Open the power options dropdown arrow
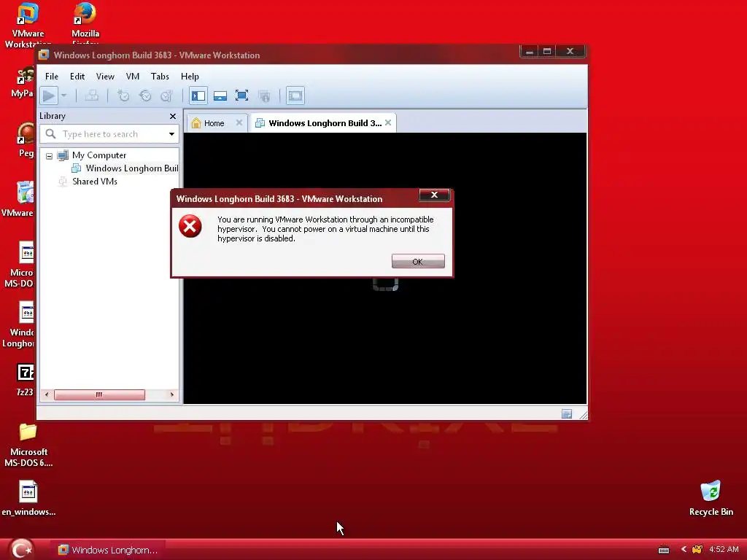The image size is (747, 560). coord(64,96)
